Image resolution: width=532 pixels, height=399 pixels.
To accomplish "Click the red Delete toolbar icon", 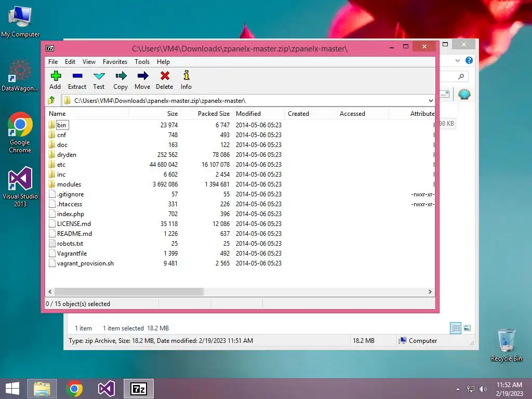I will pos(165,76).
